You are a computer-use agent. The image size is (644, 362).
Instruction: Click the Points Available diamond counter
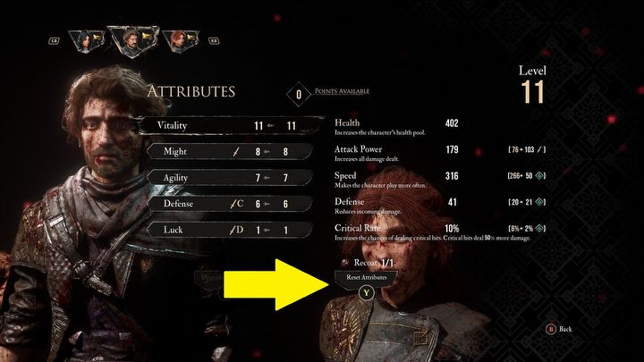tap(299, 95)
